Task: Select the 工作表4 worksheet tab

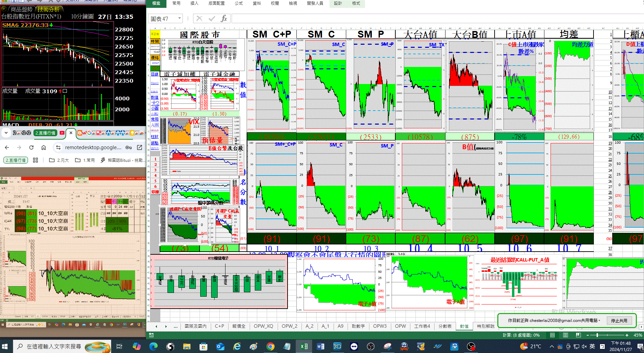Action: tap(422, 326)
